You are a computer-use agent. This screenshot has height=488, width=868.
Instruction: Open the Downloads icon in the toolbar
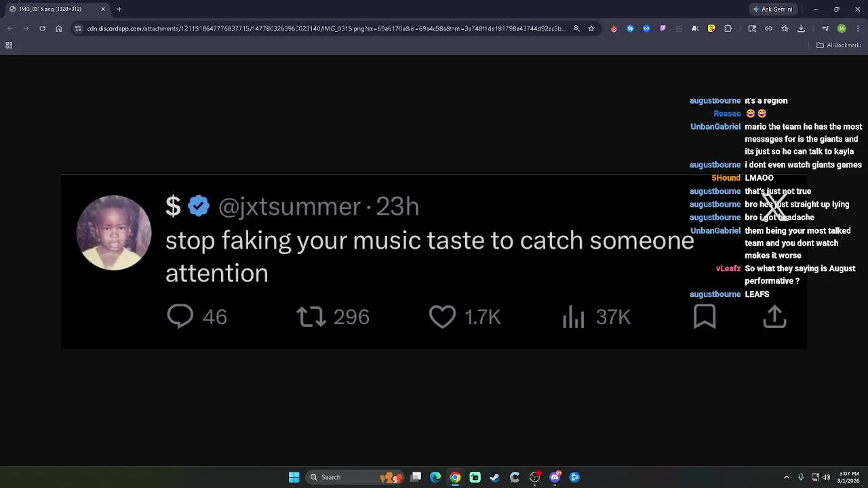[801, 28]
